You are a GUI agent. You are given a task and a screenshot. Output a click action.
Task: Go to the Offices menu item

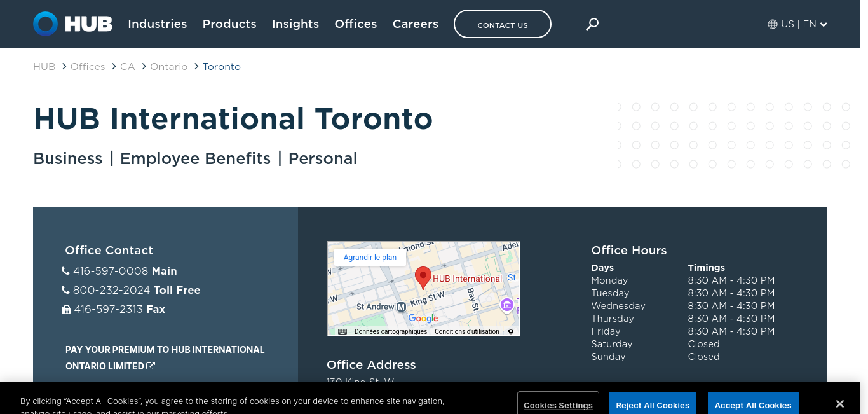(x=356, y=24)
